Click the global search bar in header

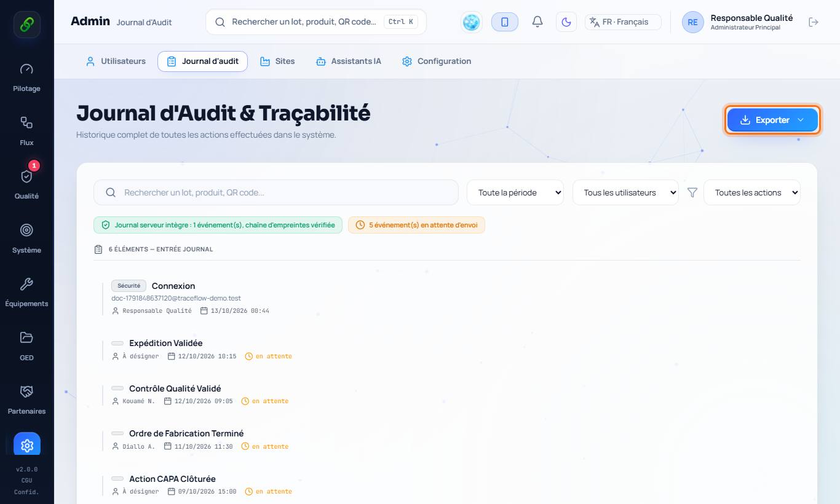click(316, 22)
